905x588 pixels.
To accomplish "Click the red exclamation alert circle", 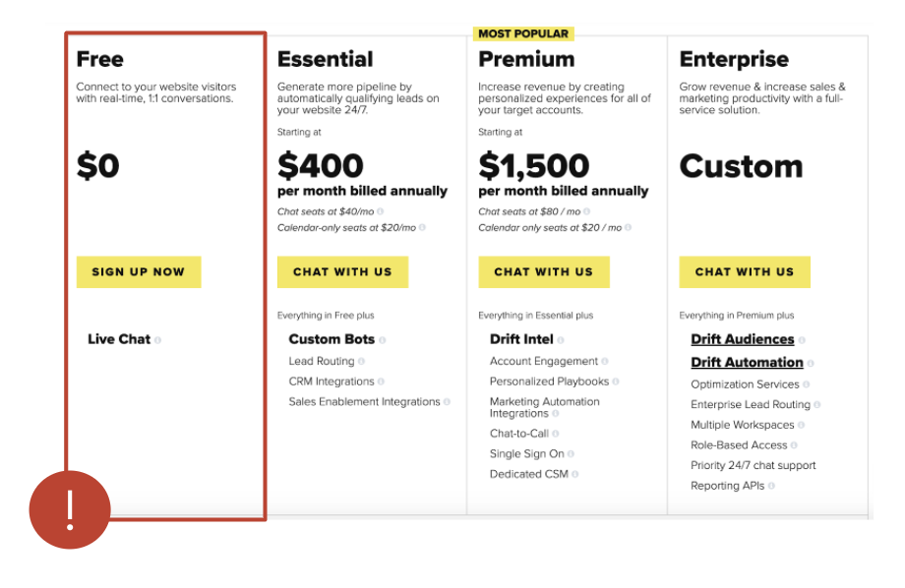I will click(x=70, y=510).
